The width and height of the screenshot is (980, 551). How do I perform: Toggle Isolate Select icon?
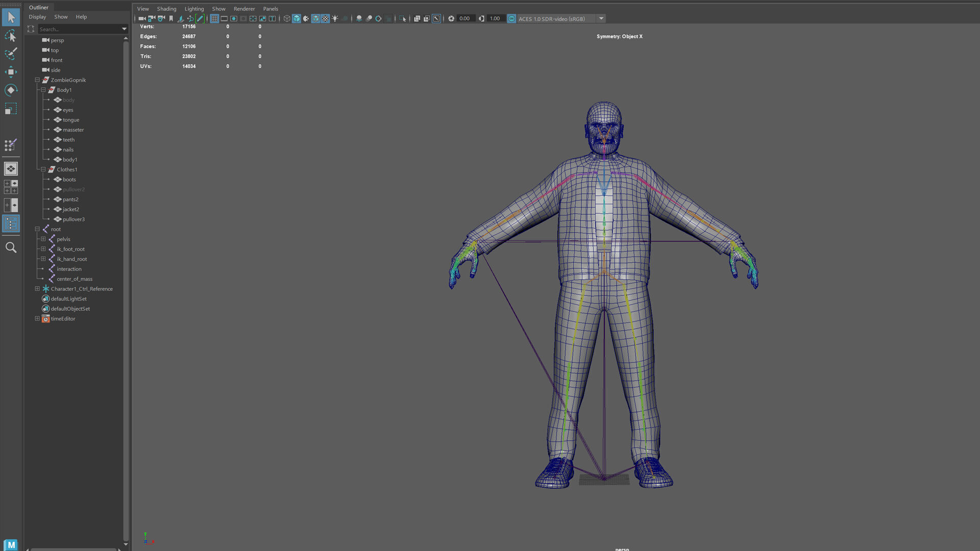[403, 18]
